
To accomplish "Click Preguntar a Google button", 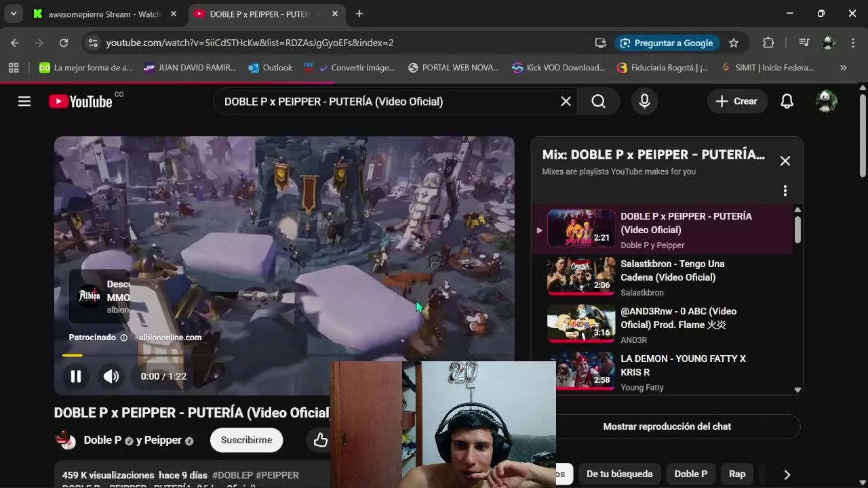I will point(667,43).
